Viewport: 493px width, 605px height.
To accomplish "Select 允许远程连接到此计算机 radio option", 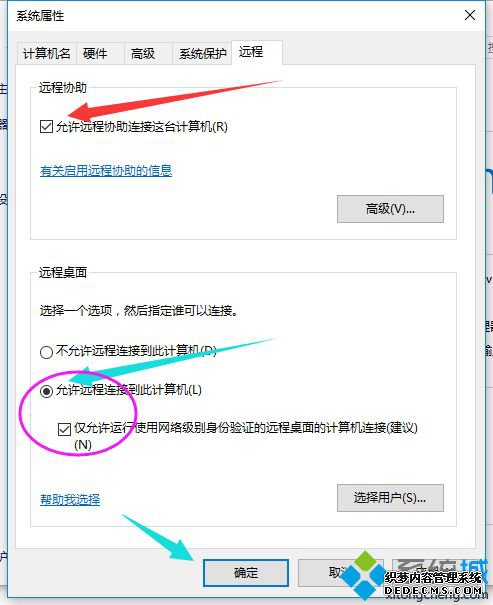I will coord(46,391).
